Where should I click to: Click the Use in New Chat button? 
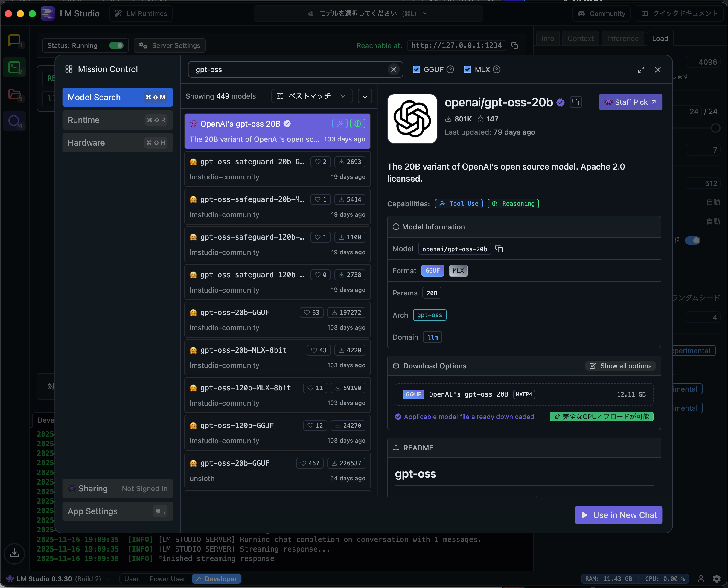coord(618,515)
